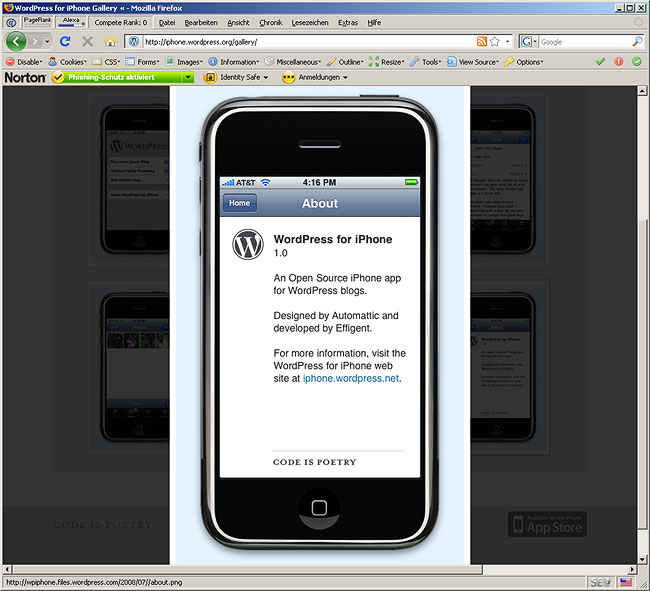Open the CSS developer menu
This screenshot has height=591, width=650.
click(x=106, y=62)
